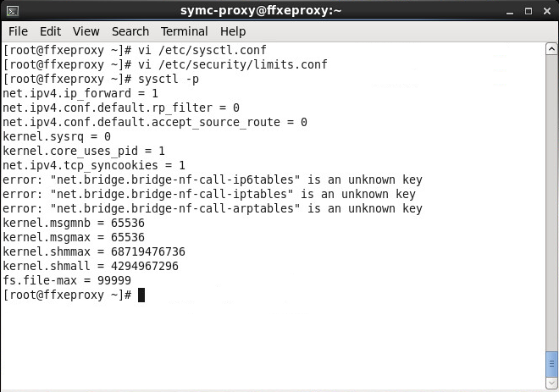
Task: Click the kernel.shmmax value line
Action: point(93,251)
